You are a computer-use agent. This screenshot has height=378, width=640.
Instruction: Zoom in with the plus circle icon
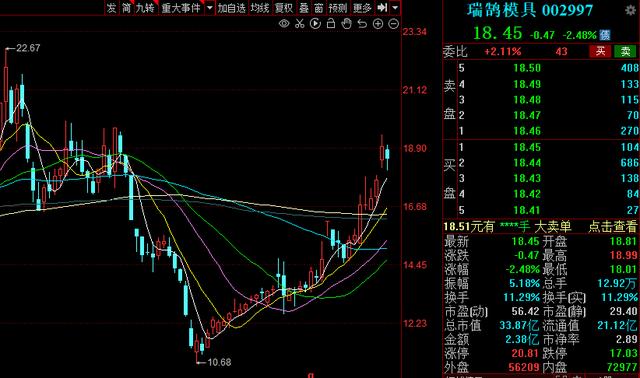coord(378,24)
